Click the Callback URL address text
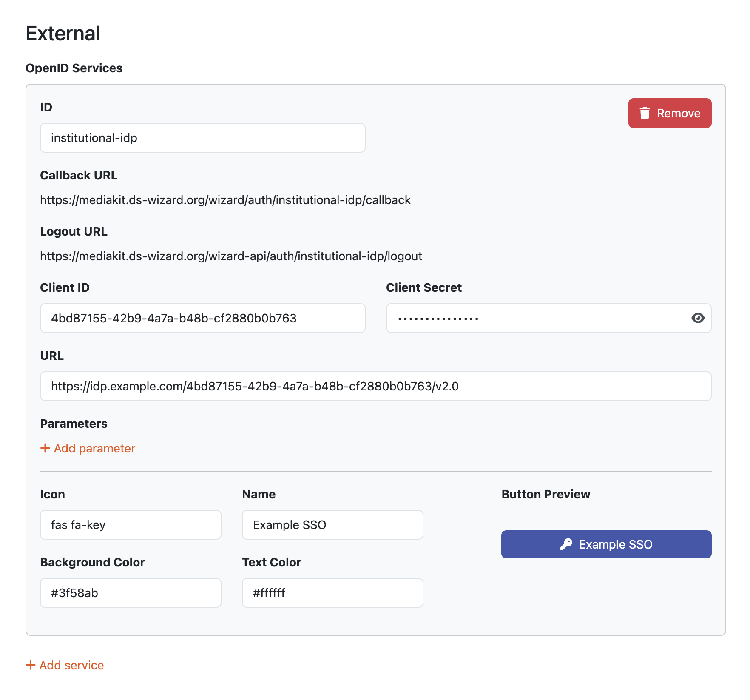 pos(225,200)
